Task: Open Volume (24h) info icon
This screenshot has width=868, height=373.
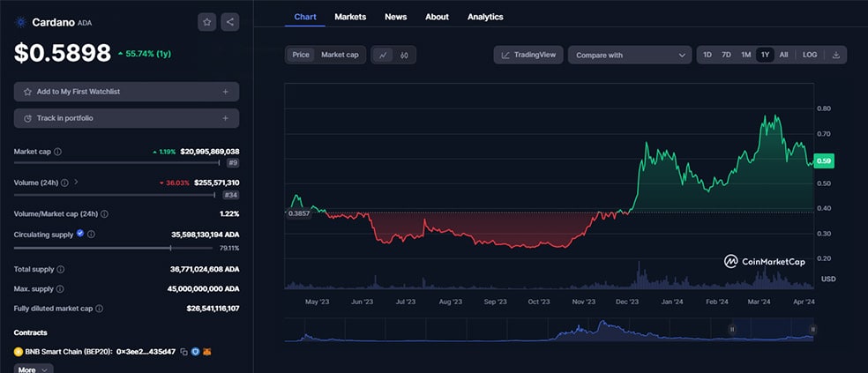Action: [64, 183]
